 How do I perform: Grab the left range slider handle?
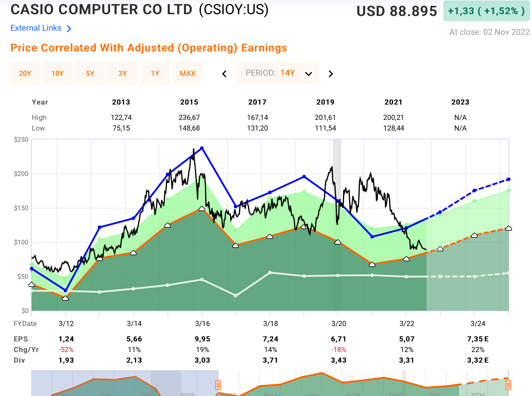pyautogui.click(x=218, y=385)
